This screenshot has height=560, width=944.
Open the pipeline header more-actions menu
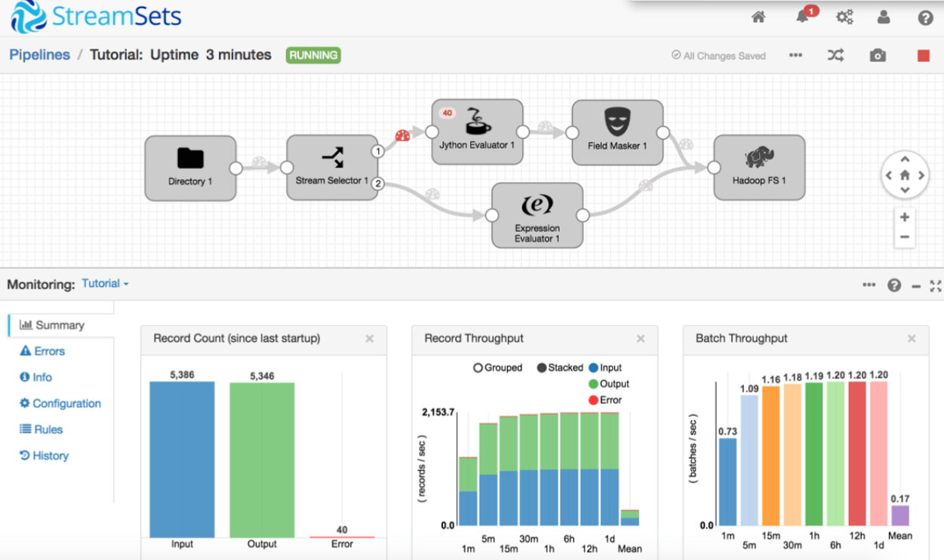(795, 55)
